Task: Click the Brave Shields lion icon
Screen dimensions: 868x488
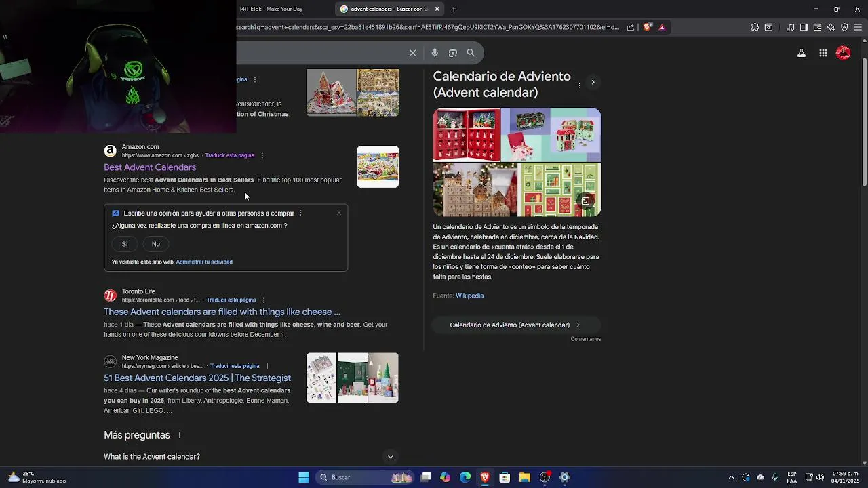Action: pyautogui.click(x=647, y=27)
